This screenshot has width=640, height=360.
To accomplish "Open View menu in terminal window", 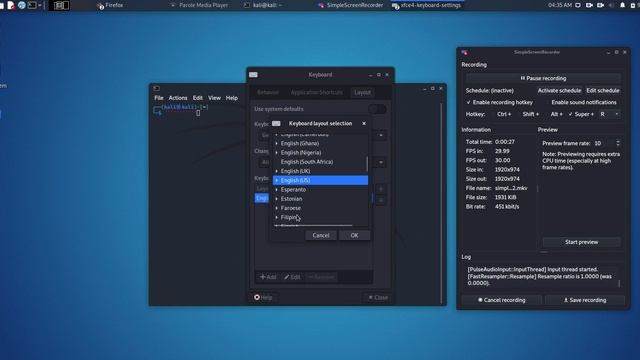I will [x=214, y=98].
